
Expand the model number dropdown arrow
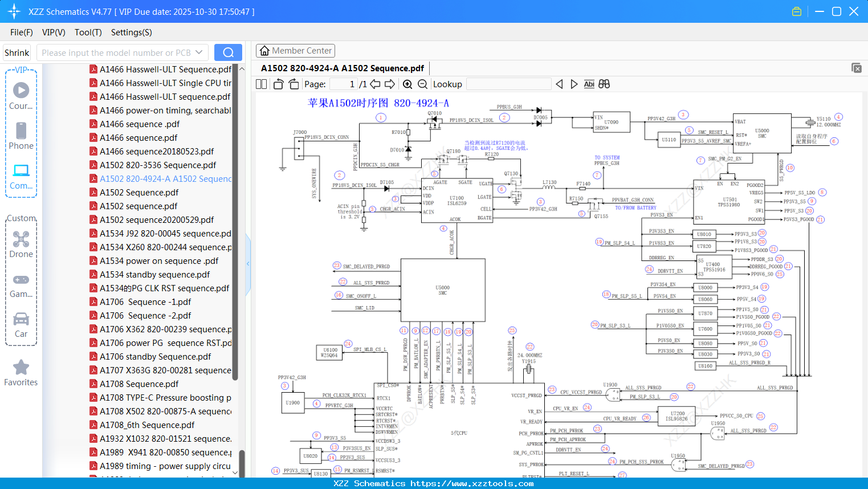tap(199, 52)
